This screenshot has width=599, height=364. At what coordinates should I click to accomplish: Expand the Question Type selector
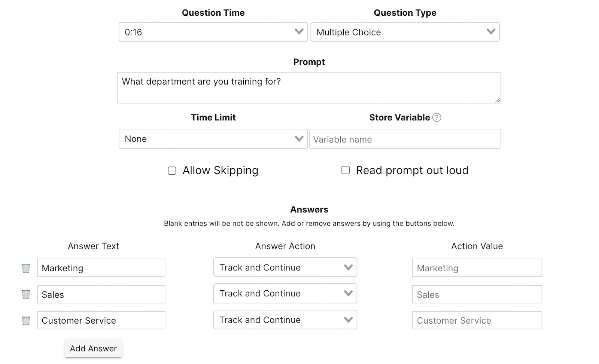tap(405, 32)
